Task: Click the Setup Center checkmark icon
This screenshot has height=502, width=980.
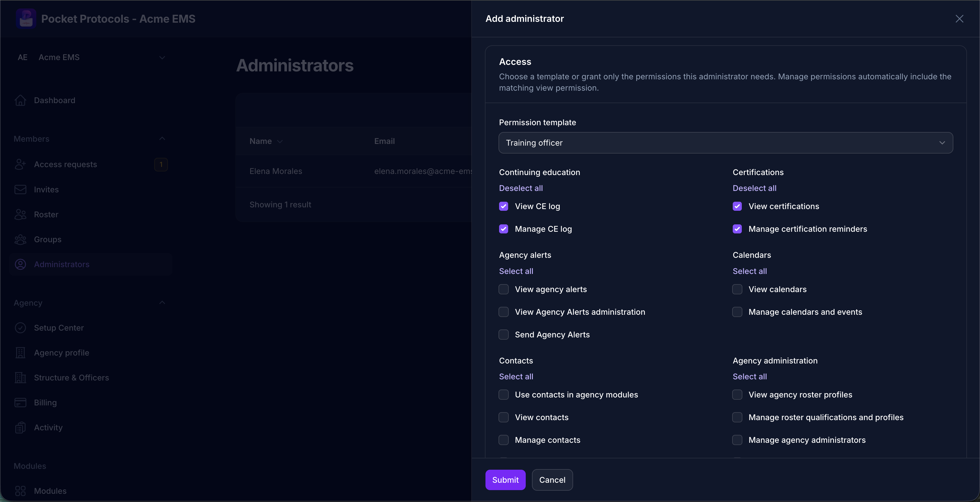Action: [20, 327]
